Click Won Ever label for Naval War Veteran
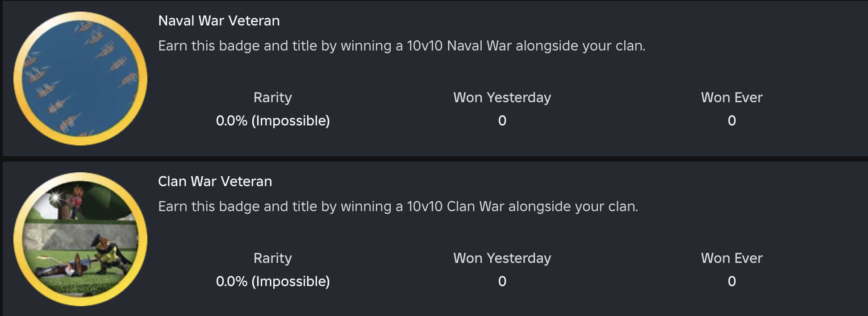The width and height of the screenshot is (868, 316). click(x=731, y=98)
